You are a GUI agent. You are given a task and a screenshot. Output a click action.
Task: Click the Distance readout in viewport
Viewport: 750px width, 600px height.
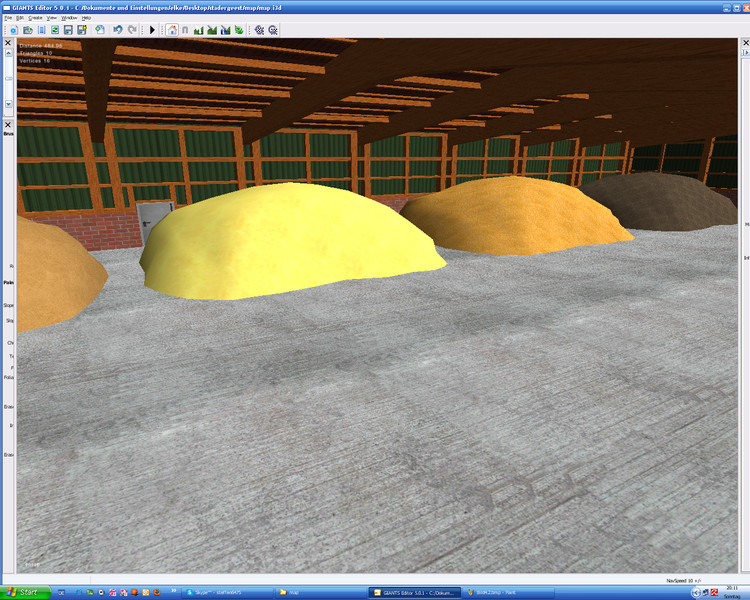[x=41, y=45]
